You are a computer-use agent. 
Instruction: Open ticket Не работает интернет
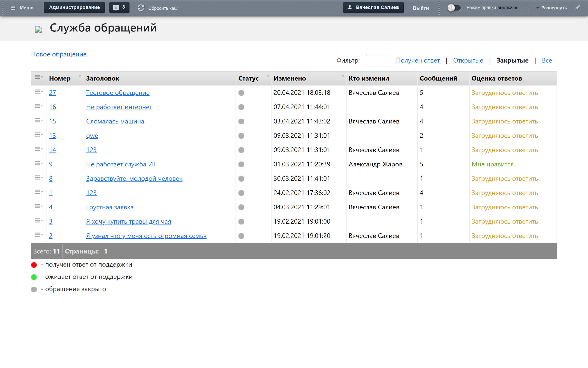coord(119,107)
